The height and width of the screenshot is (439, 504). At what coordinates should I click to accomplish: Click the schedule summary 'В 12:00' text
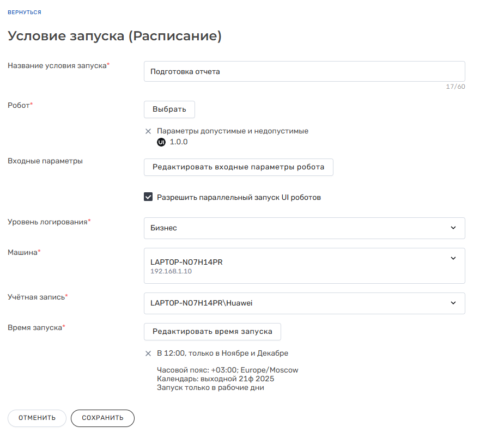(222, 353)
